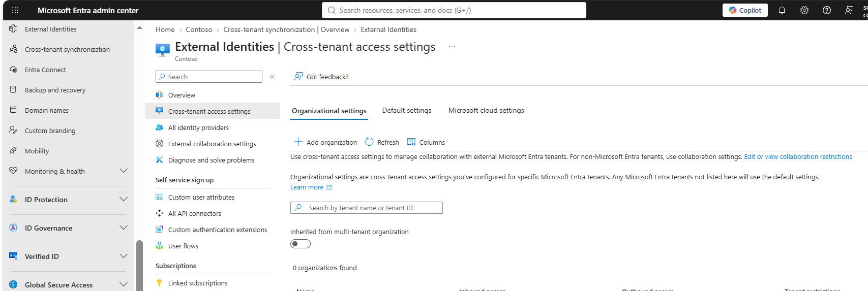Click the User flows icon

(159, 246)
